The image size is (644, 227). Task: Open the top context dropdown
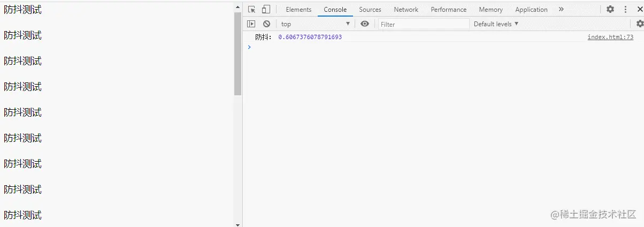pyautogui.click(x=316, y=24)
